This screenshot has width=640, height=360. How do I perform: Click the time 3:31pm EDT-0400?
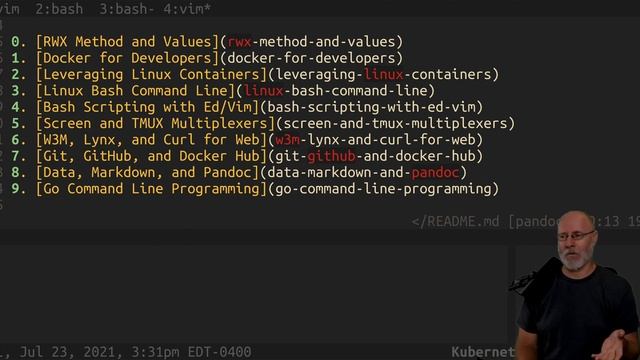(x=191, y=352)
